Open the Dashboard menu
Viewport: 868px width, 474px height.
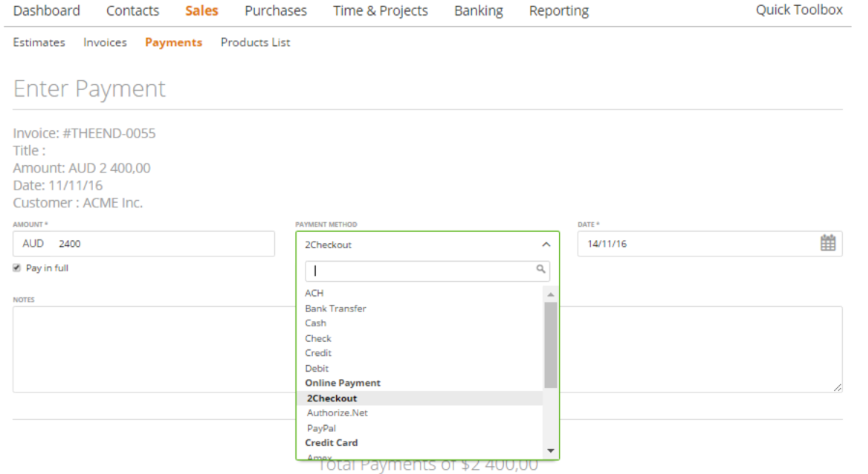46,11
